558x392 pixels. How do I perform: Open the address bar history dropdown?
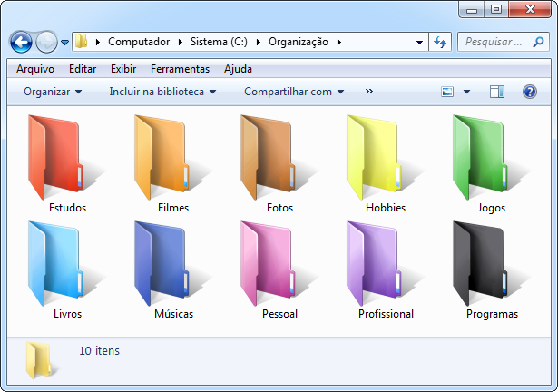(419, 43)
